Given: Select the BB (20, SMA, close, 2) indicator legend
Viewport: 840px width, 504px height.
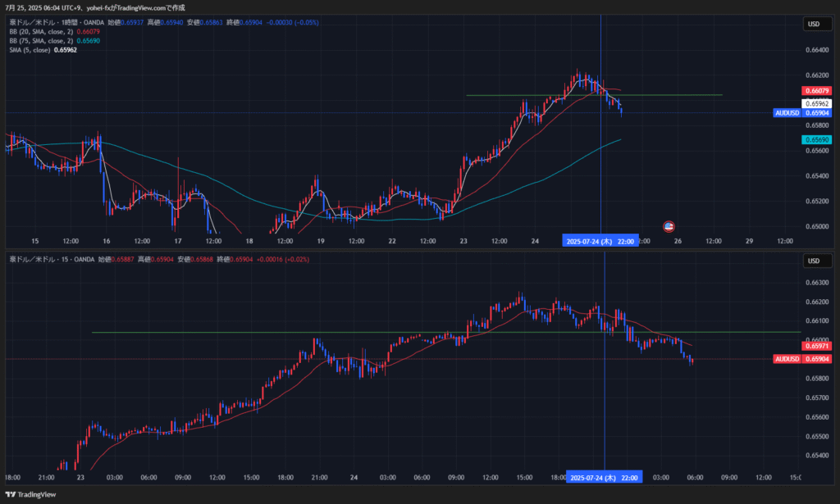Looking at the screenshot, I should pos(40,31).
